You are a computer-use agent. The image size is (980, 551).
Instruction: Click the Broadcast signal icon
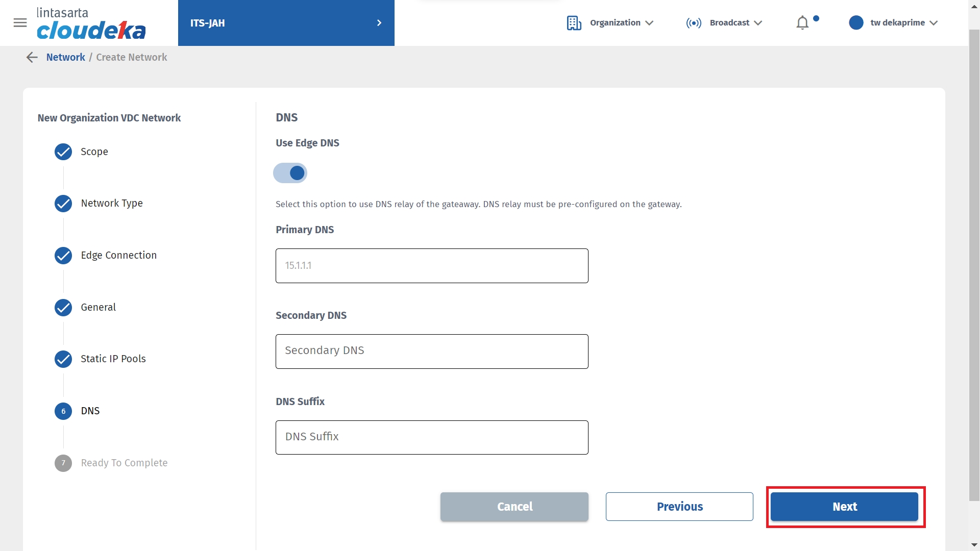click(x=694, y=23)
